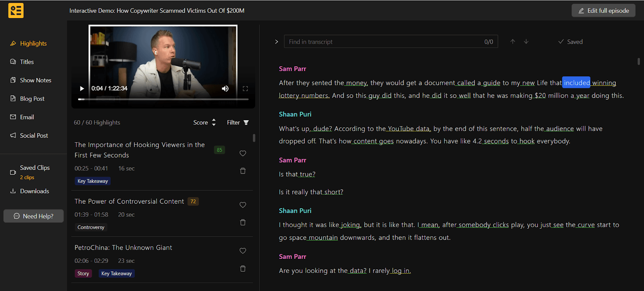Click Key Takeaway tag under PetroChina
644x291 pixels.
117,274
